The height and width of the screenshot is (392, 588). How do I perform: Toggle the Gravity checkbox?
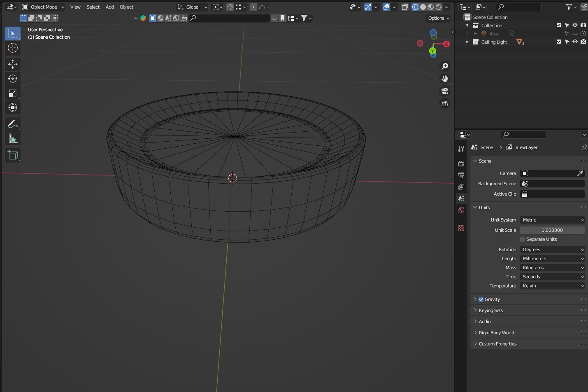point(481,299)
